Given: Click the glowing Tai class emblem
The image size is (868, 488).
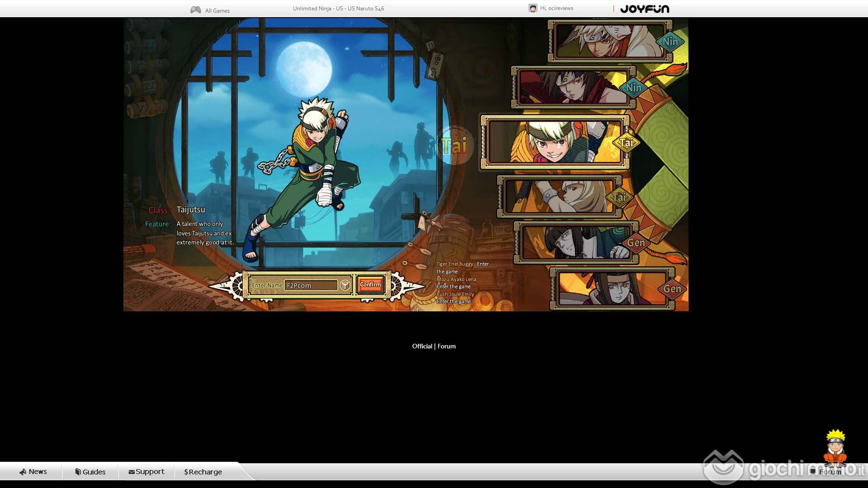Looking at the screenshot, I should 454,145.
